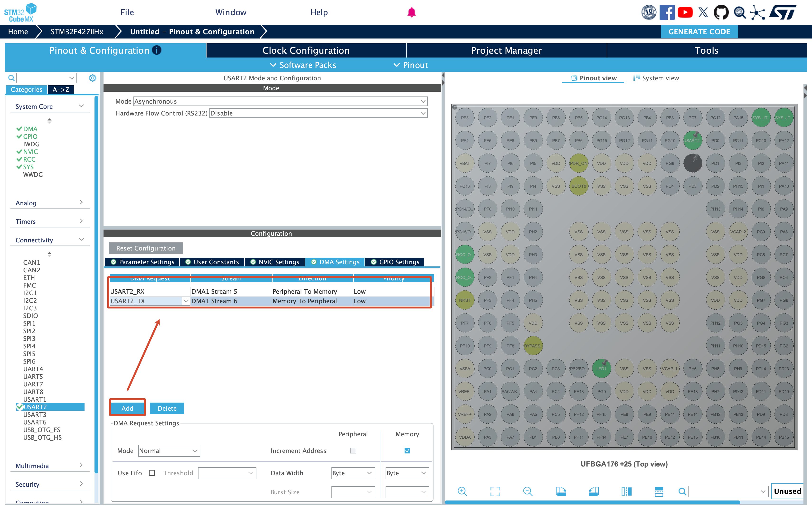The height and width of the screenshot is (510, 812).
Task: Zoom out of the pinout view
Action: coord(528,491)
